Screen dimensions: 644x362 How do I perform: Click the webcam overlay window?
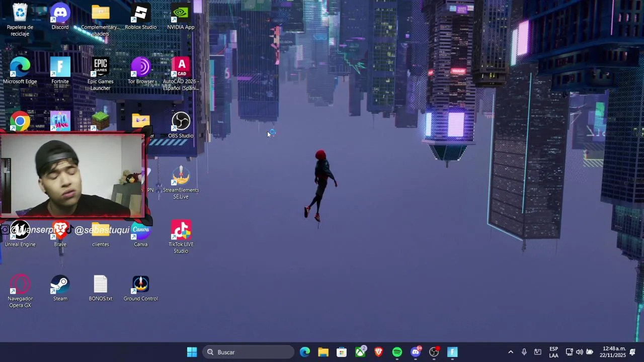[73, 176]
